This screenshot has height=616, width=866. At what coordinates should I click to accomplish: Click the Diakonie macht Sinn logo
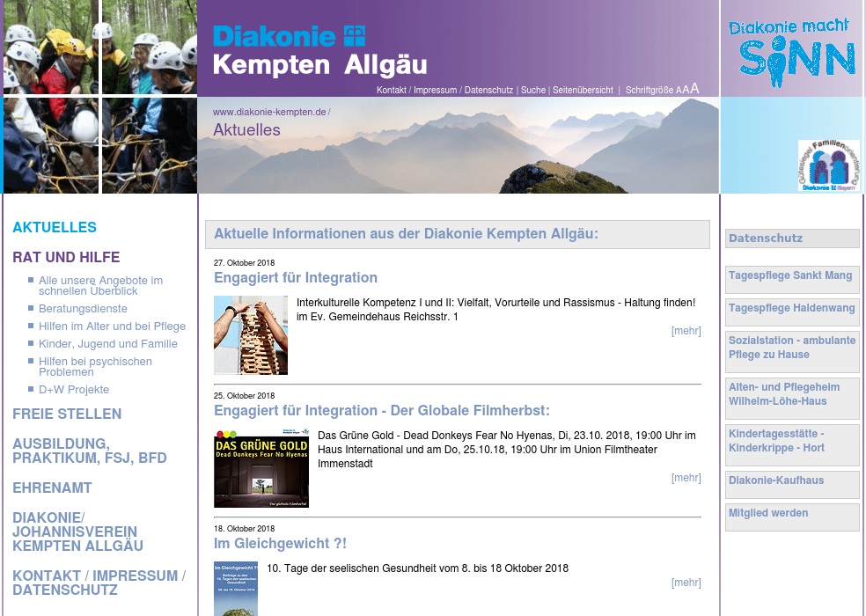coord(791,50)
